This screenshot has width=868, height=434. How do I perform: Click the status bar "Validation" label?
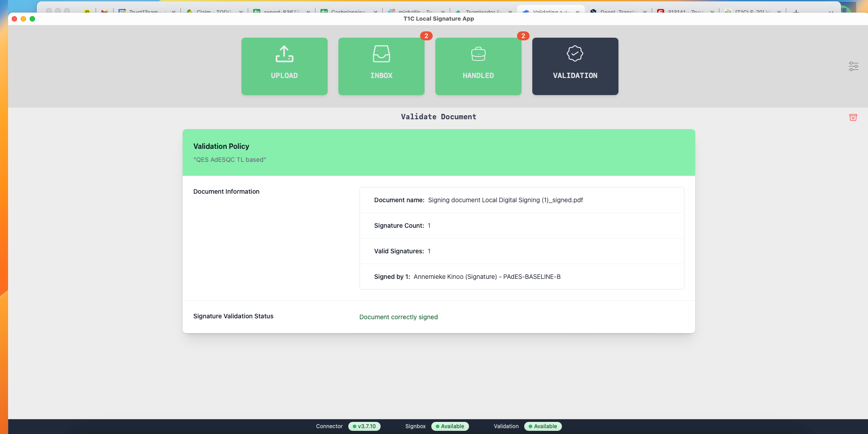pyautogui.click(x=506, y=426)
